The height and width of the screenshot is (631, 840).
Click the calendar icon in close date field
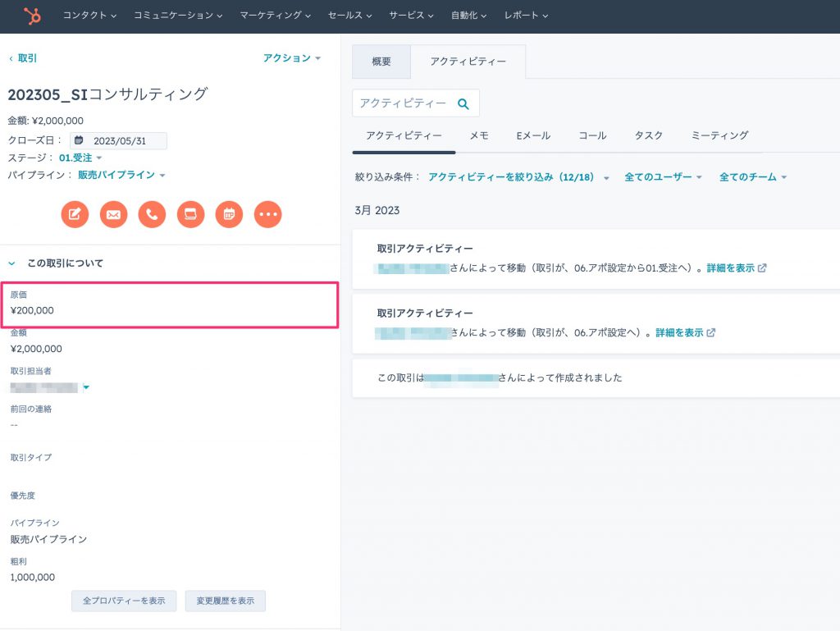(x=79, y=140)
